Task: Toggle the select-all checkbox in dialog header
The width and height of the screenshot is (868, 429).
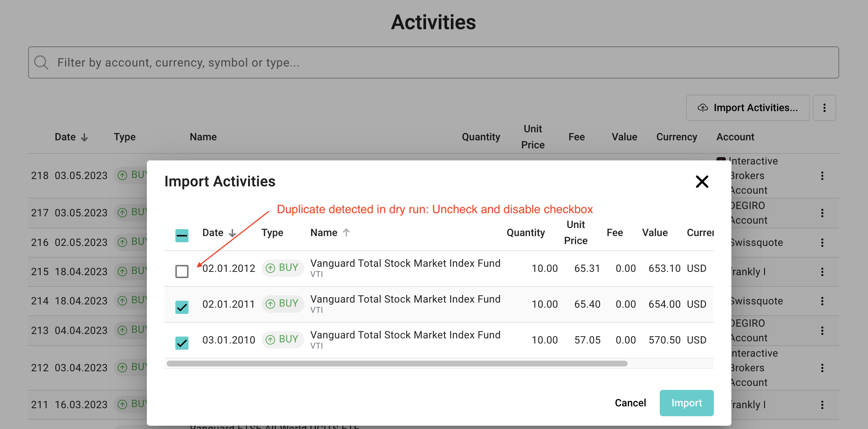Action: click(182, 236)
